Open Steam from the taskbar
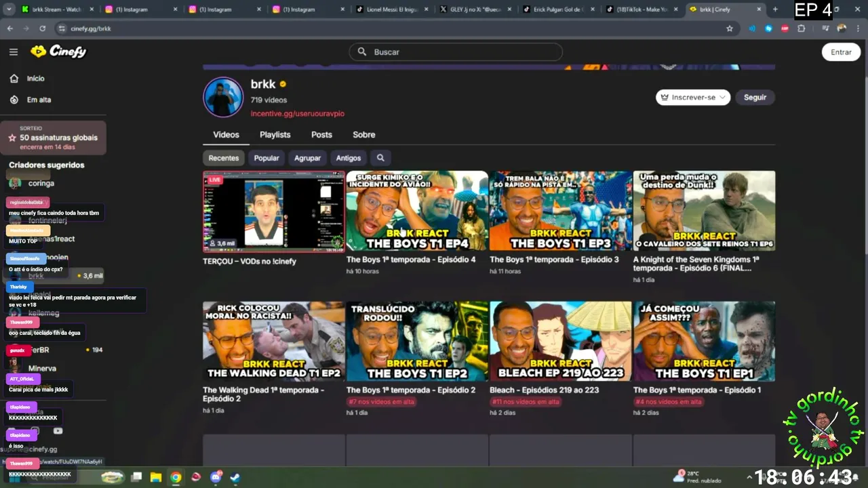Viewport: 868px width, 488px height. click(235, 477)
